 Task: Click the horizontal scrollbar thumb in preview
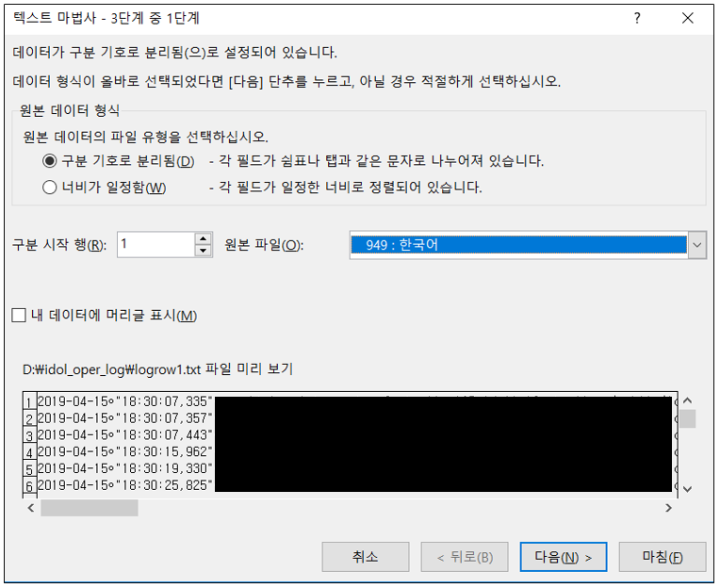90,508
